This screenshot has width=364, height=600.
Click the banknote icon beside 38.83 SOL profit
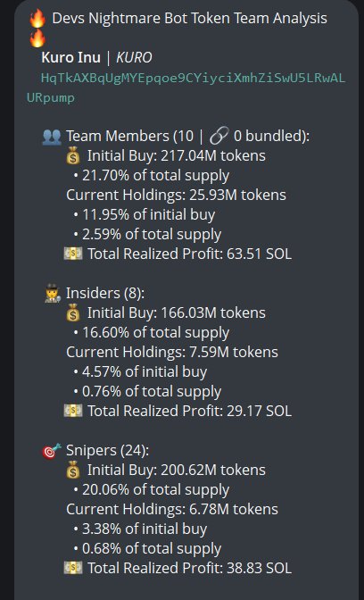pos(73,568)
